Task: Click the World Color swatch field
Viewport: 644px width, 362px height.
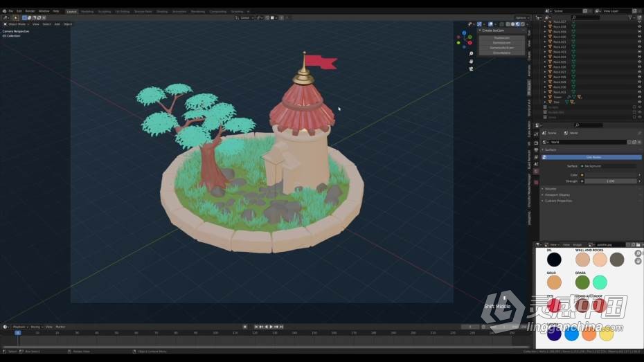Action: (611, 175)
